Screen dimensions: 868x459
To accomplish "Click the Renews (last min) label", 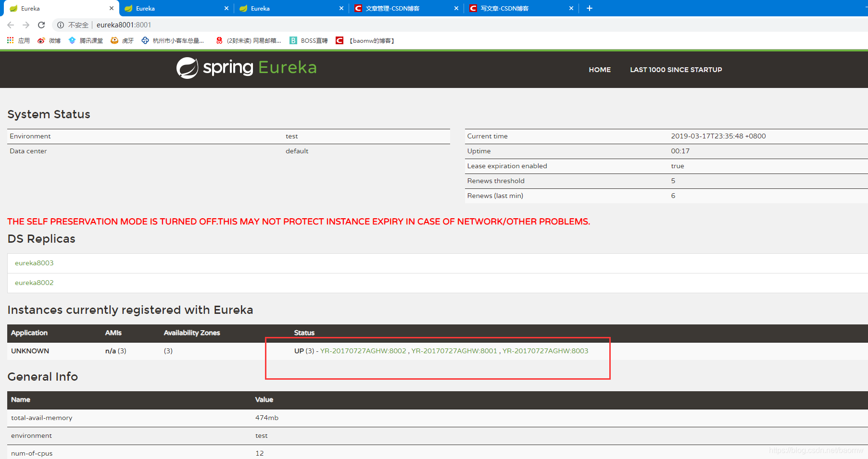I will click(x=495, y=196).
